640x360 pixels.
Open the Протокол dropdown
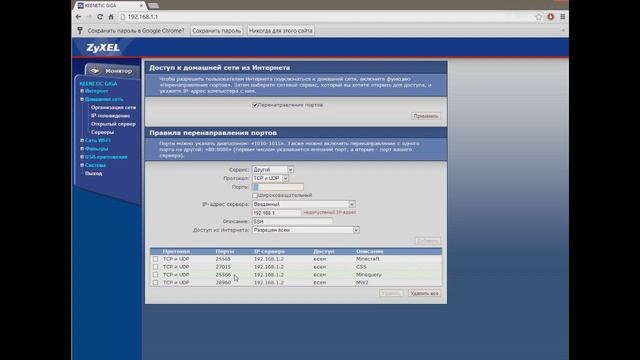tap(270, 178)
